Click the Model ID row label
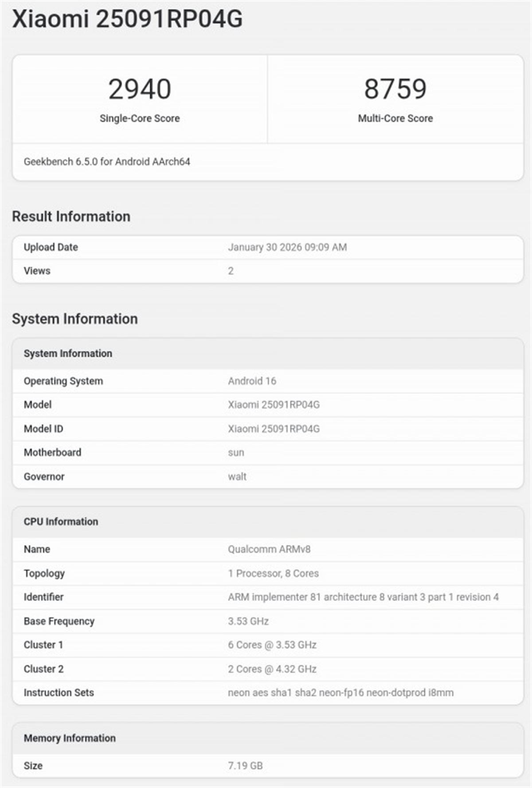 click(x=43, y=429)
